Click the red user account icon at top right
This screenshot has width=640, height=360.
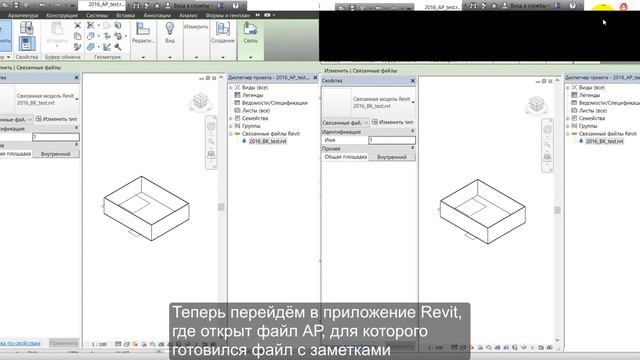(624, 7)
